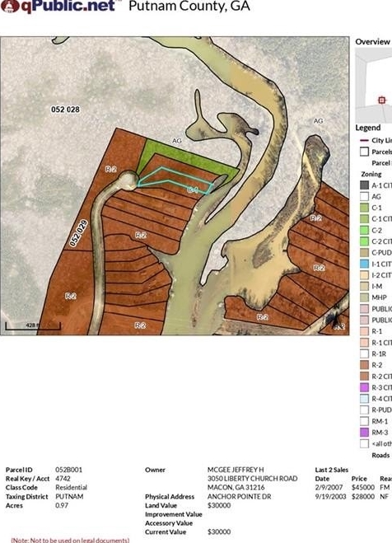Click the Parcels outline symbol in Legend
The height and width of the screenshot is (543, 392).
tap(364, 152)
